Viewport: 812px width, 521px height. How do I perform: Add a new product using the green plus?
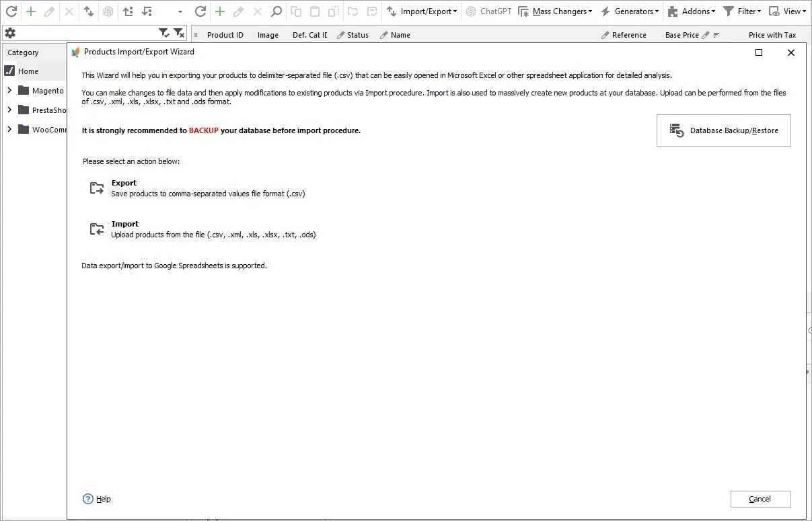pos(220,11)
